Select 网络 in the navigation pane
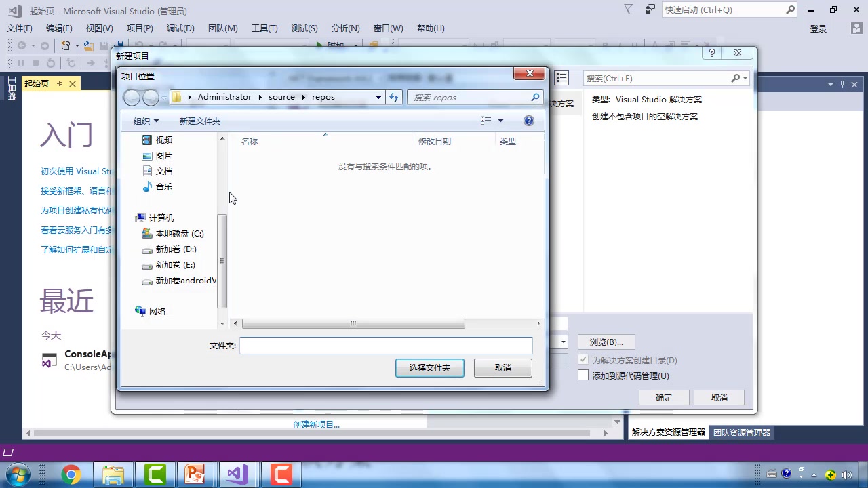 pyautogui.click(x=151, y=311)
